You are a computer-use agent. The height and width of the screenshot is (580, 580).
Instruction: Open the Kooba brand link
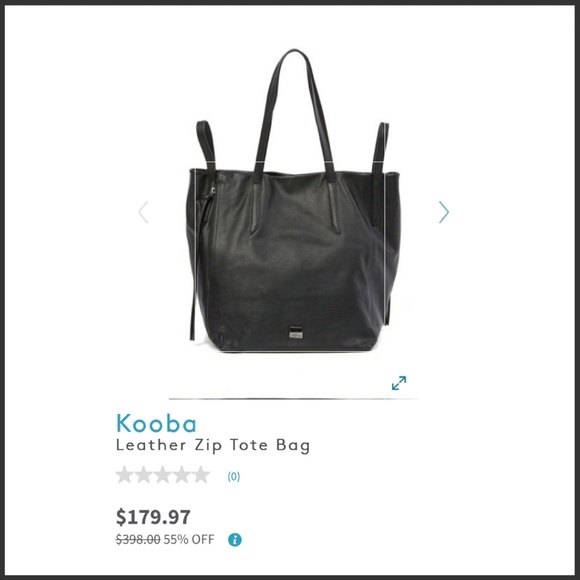(x=156, y=423)
